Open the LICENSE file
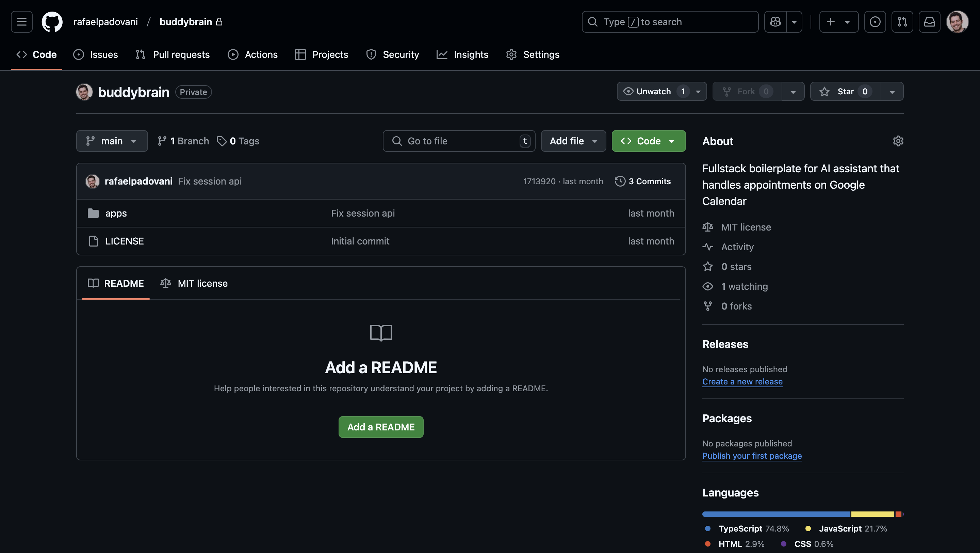The width and height of the screenshot is (980, 553). 125,241
